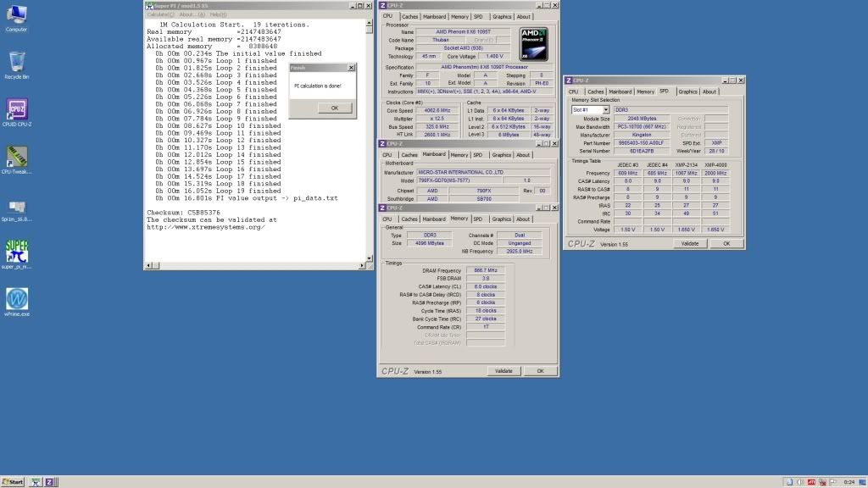Launch CPUID CPU-Z desktop shortcut

click(x=16, y=110)
